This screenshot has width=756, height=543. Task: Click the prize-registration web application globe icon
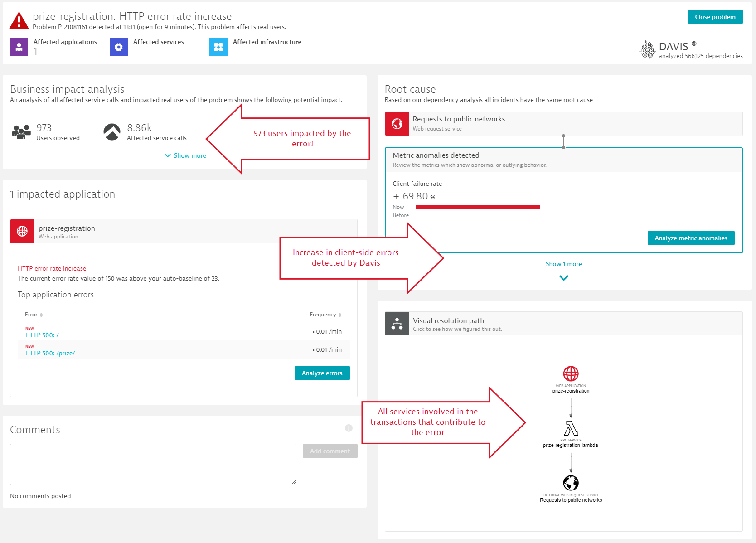[22, 231]
